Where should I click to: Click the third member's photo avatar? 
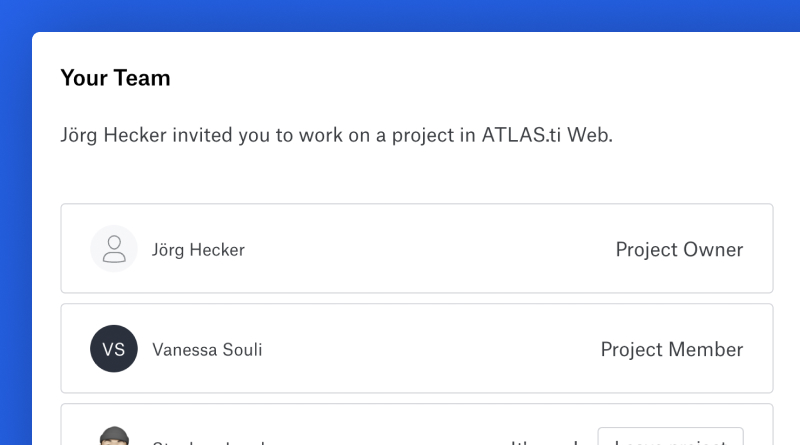(114, 437)
